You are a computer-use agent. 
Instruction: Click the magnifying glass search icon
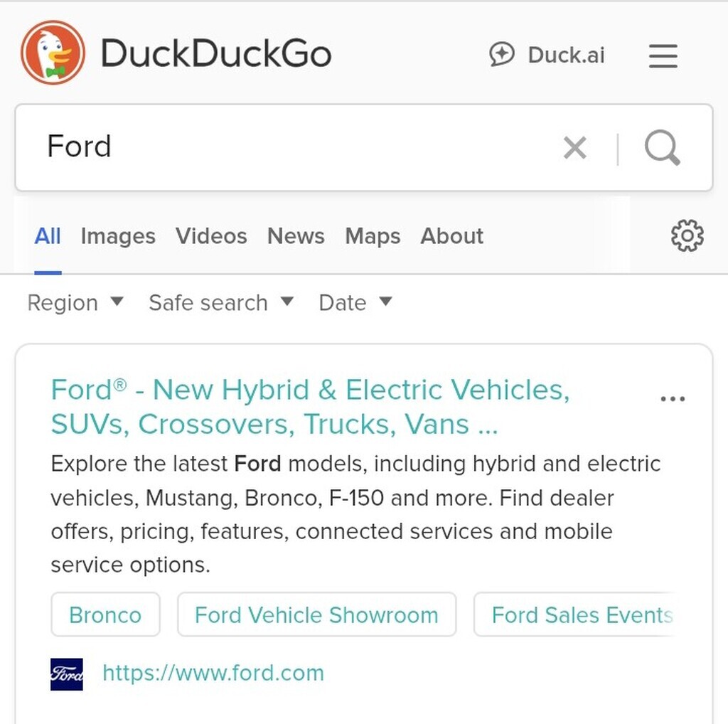point(663,148)
